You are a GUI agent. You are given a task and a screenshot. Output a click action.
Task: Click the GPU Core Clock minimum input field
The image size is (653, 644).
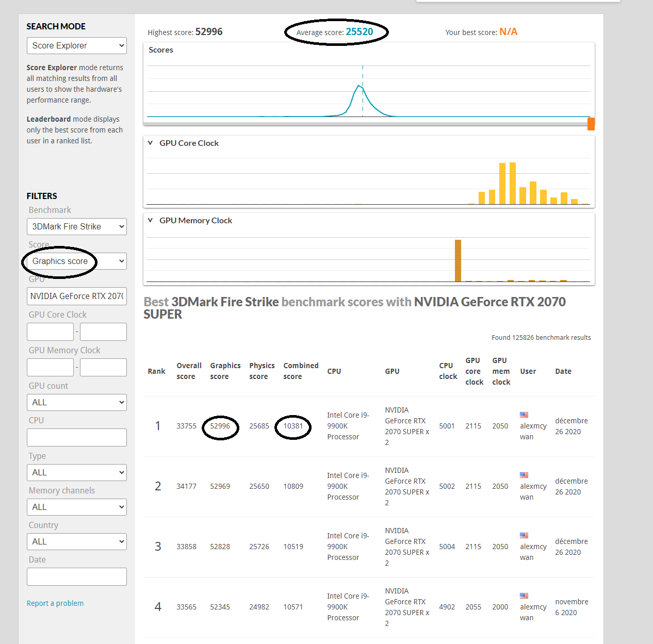50,332
